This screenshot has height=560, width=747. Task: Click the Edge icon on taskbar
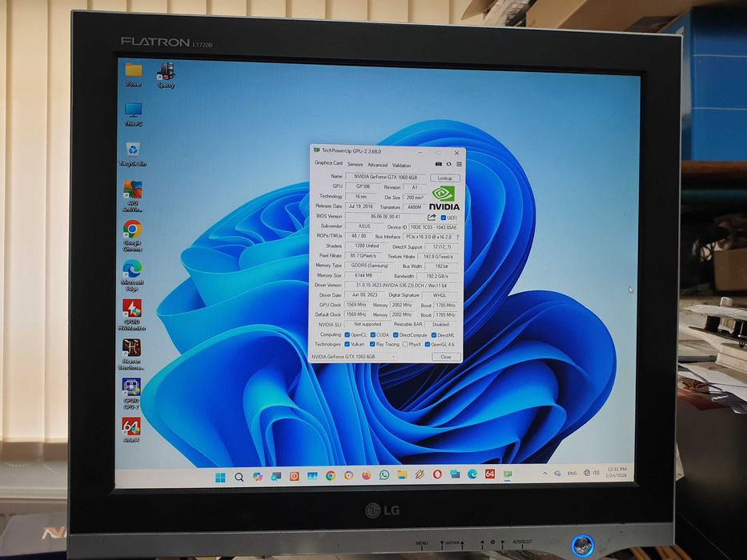(x=472, y=474)
